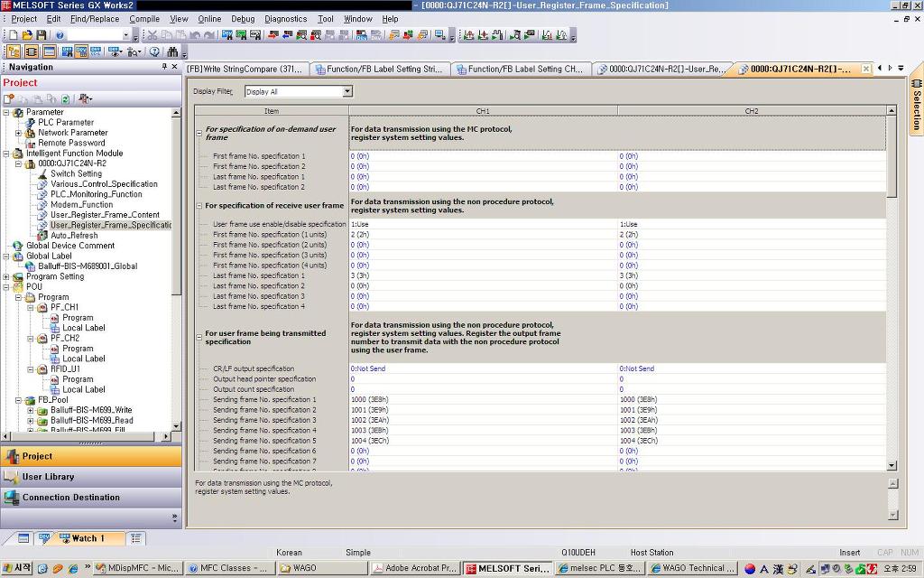Expand the Network Parameter tree node

(18, 133)
